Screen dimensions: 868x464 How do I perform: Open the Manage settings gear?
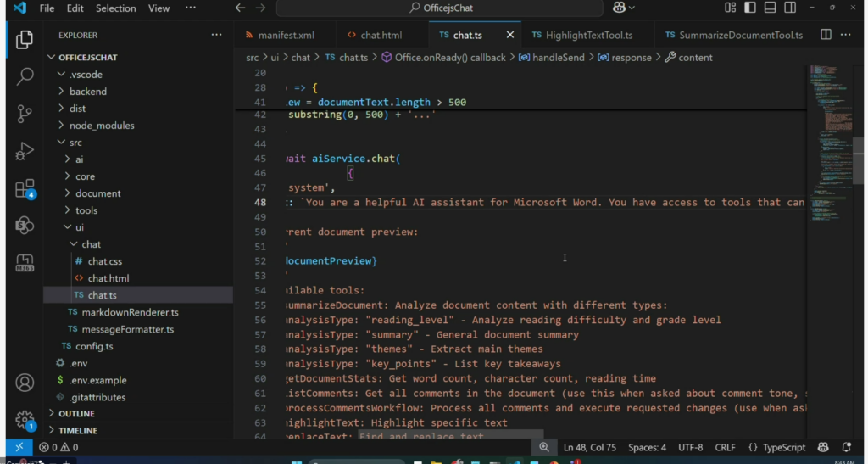pos(25,419)
